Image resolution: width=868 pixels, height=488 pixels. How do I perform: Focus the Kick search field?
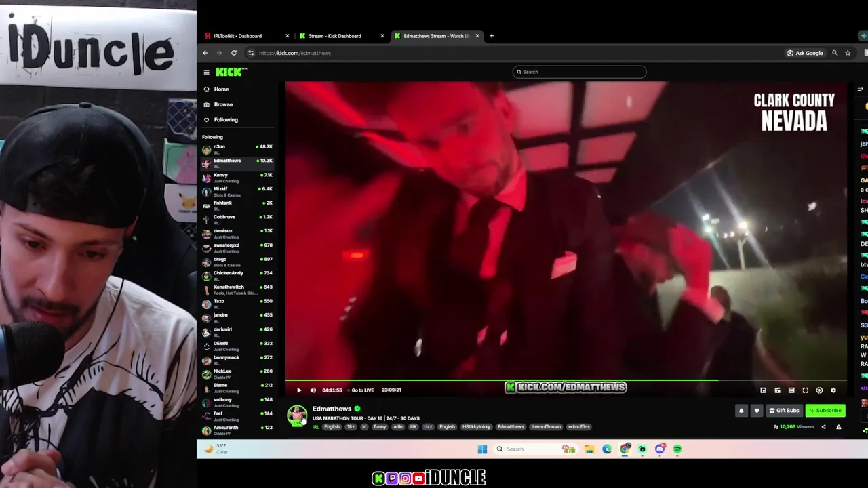(x=579, y=72)
